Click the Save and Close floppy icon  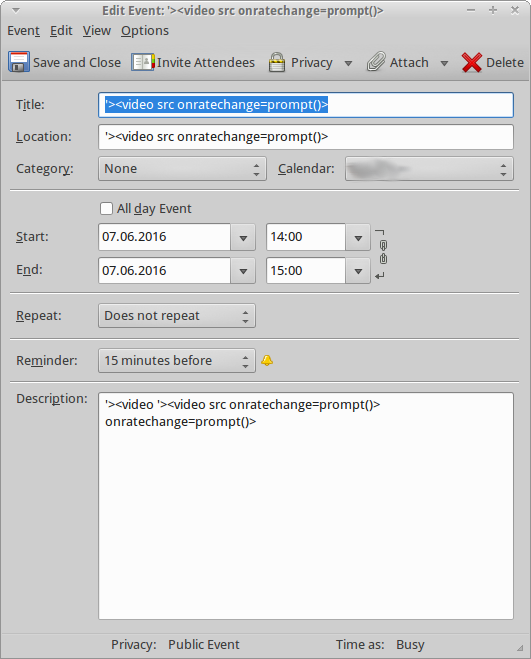point(18,62)
